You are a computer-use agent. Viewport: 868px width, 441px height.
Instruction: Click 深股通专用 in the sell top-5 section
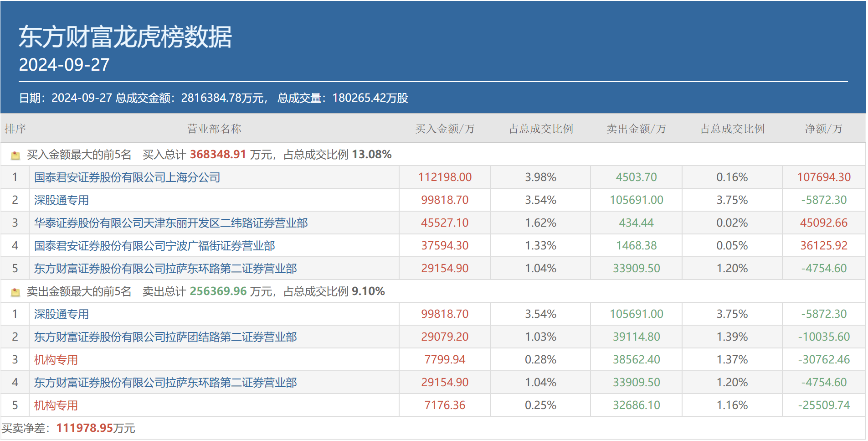(x=62, y=314)
